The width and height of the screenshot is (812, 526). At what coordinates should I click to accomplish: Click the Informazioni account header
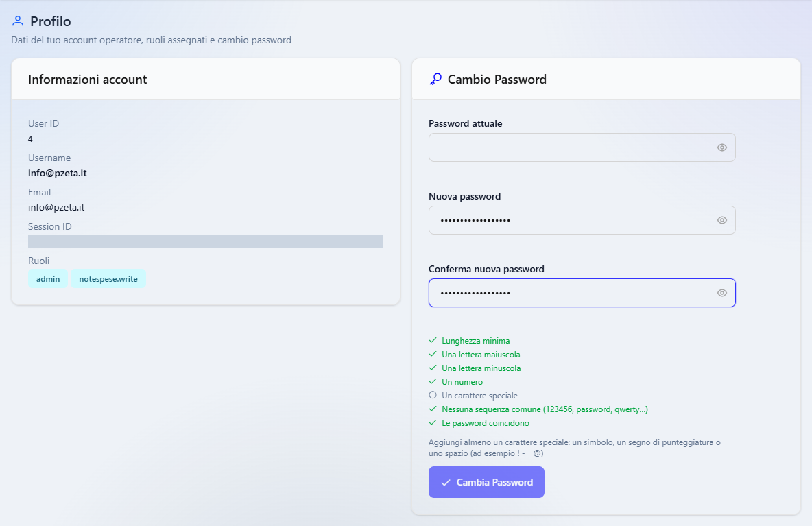(88, 80)
